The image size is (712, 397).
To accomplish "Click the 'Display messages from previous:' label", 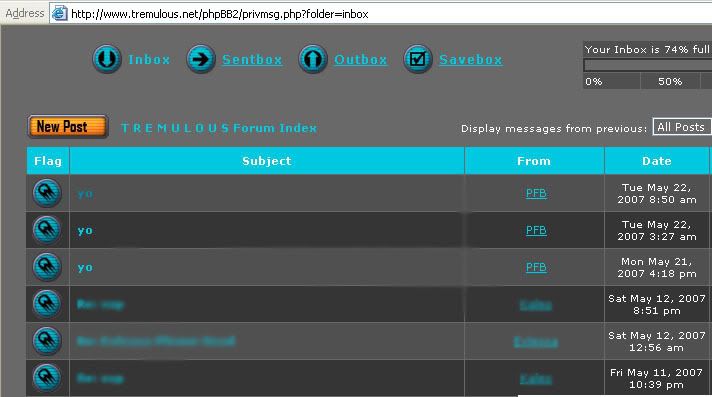I will click(x=554, y=129).
